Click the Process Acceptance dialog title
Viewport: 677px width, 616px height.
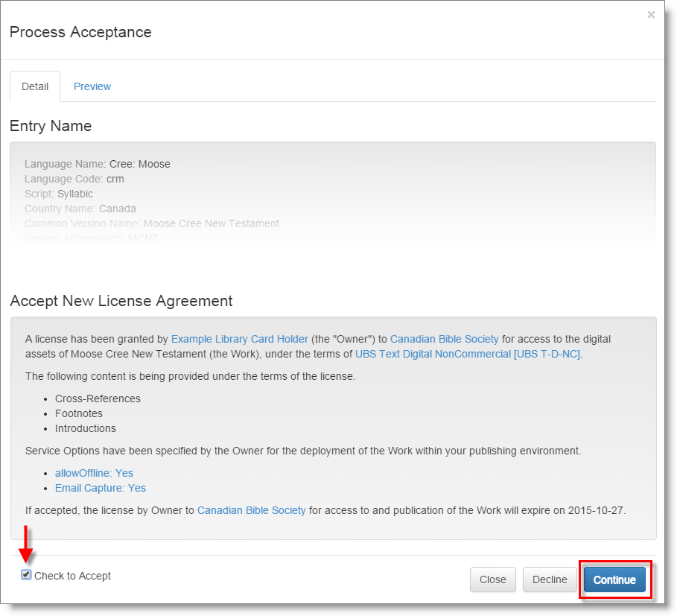[x=80, y=32]
